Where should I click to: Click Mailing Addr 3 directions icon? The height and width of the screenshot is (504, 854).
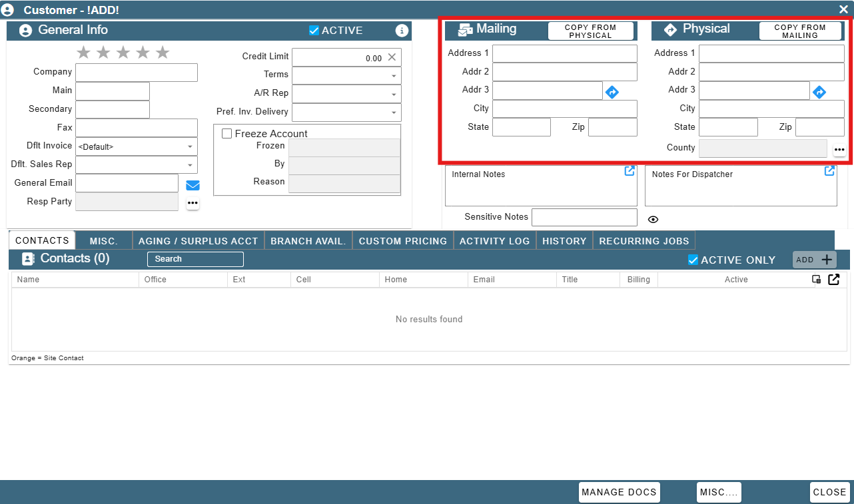pyautogui.click(x=612, y=93)
